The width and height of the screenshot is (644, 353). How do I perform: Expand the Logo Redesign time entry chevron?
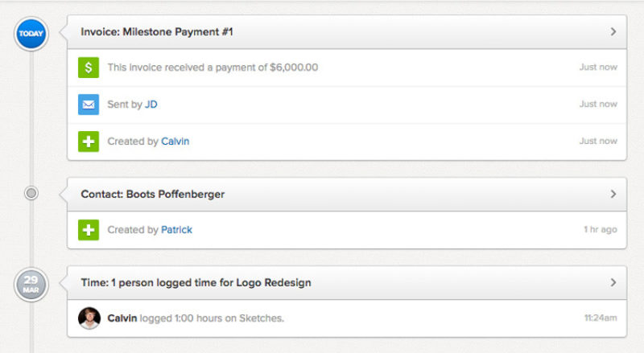click(613, 282)
